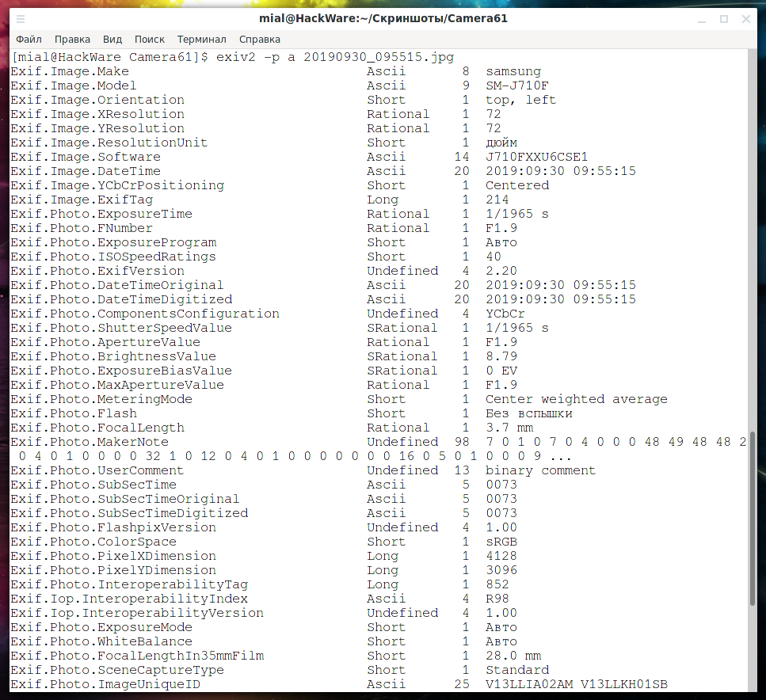Click the exiv2 command line text
This screenshot has width=766, height=700.
[333, 57]
